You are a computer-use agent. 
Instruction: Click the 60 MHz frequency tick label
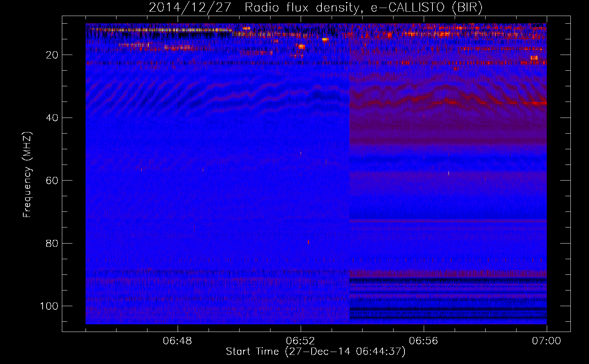click(x=52, y=181)
